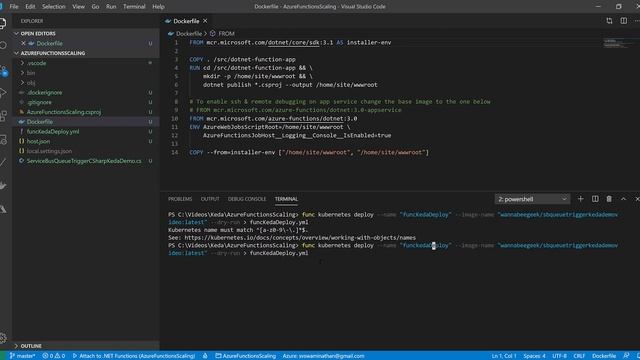Open the Search view in activity bar
The image size is (640, 360).
[x=3, y=45]
